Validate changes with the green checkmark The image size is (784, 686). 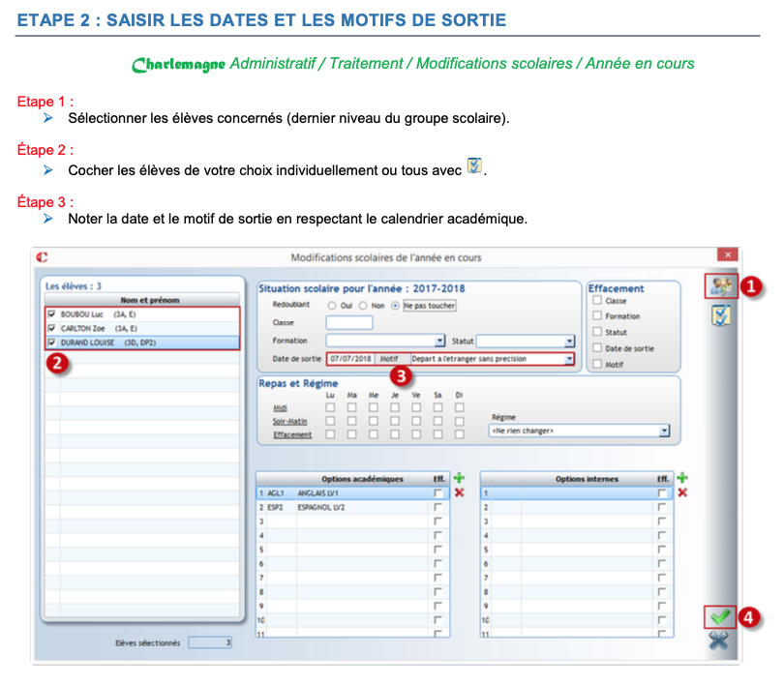pos(718,616)
